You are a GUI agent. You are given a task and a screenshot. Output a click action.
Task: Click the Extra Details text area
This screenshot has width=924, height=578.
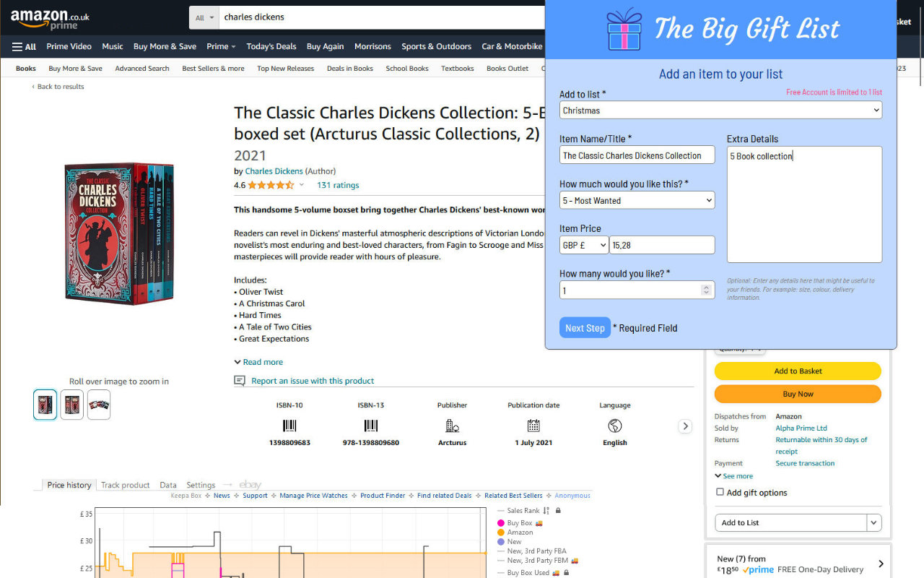coord(804,204)
